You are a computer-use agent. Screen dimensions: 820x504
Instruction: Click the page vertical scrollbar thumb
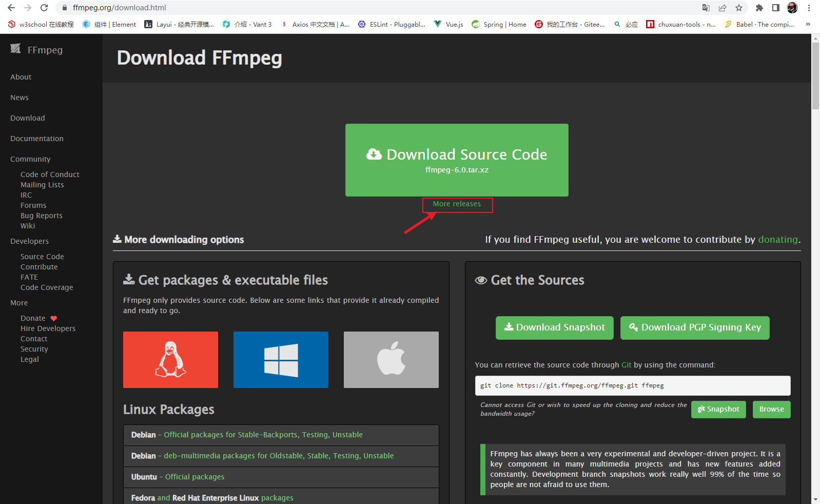click(x=815, y=76)
